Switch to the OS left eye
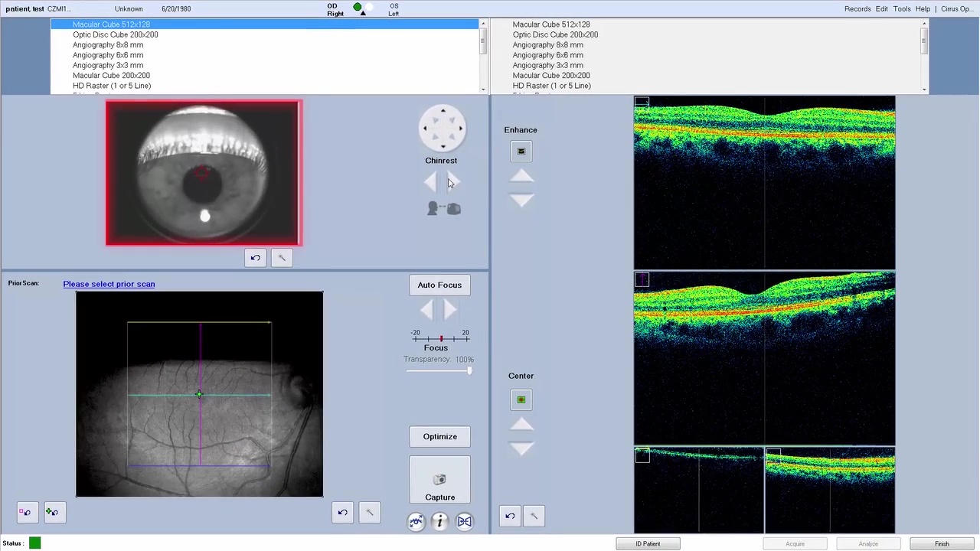 click(394, 8)
